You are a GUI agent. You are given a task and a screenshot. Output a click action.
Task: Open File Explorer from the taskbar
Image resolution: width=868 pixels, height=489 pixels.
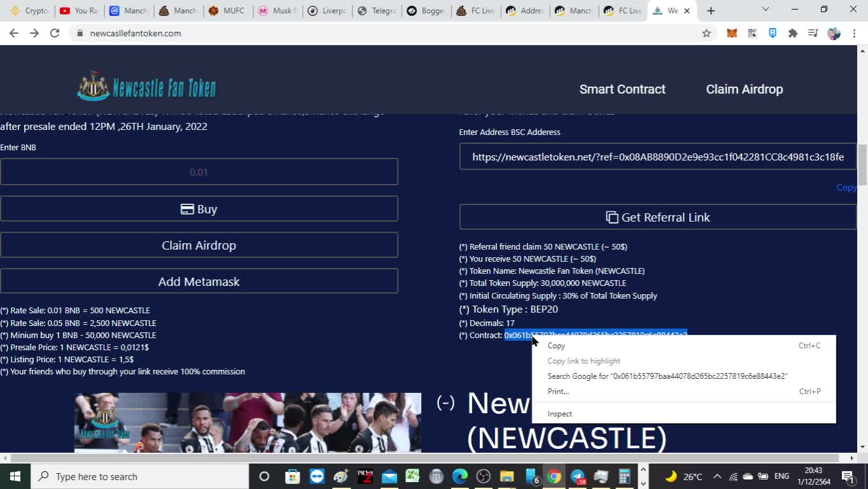pos(507,476)
